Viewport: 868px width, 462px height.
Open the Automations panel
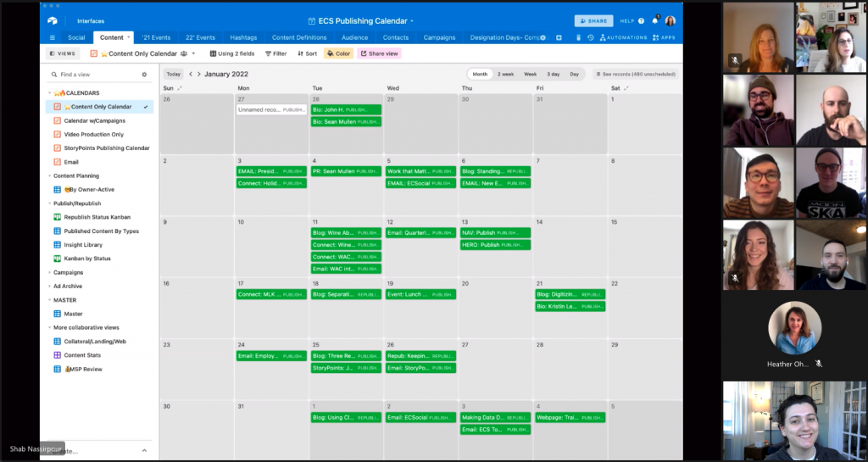point(622,37)
